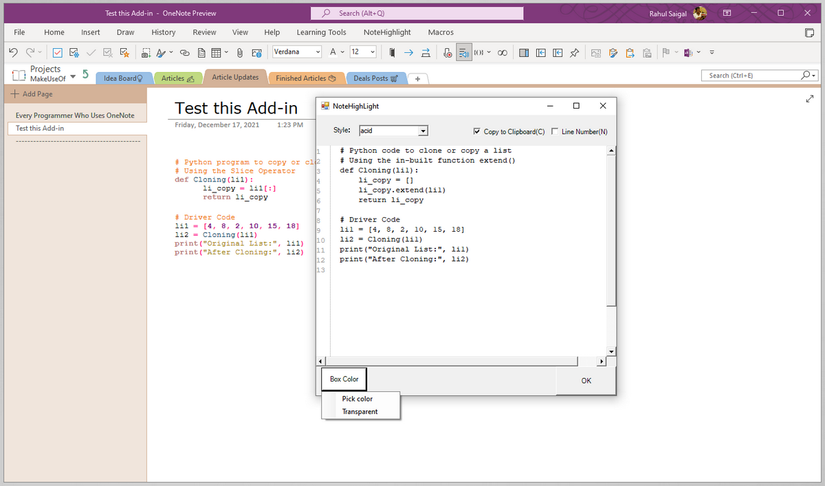
Task: Open the Style dropdown showing acid
Action: click(423, 131)
